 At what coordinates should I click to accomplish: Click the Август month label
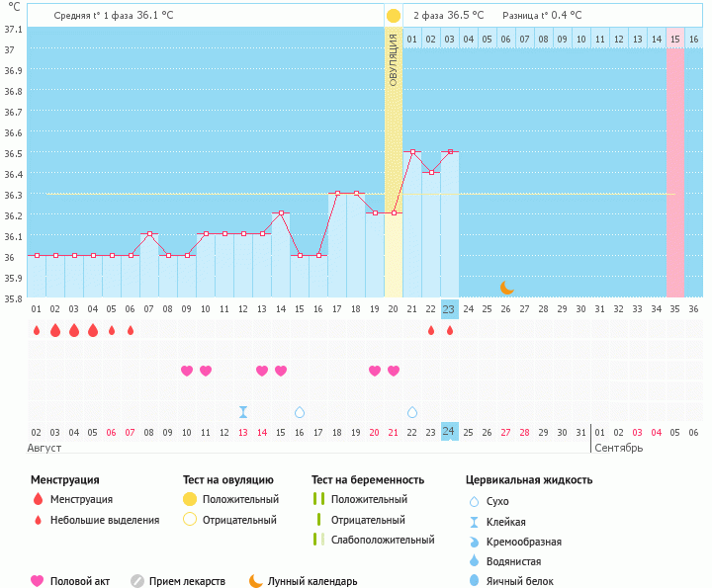[x=45, y=448]
